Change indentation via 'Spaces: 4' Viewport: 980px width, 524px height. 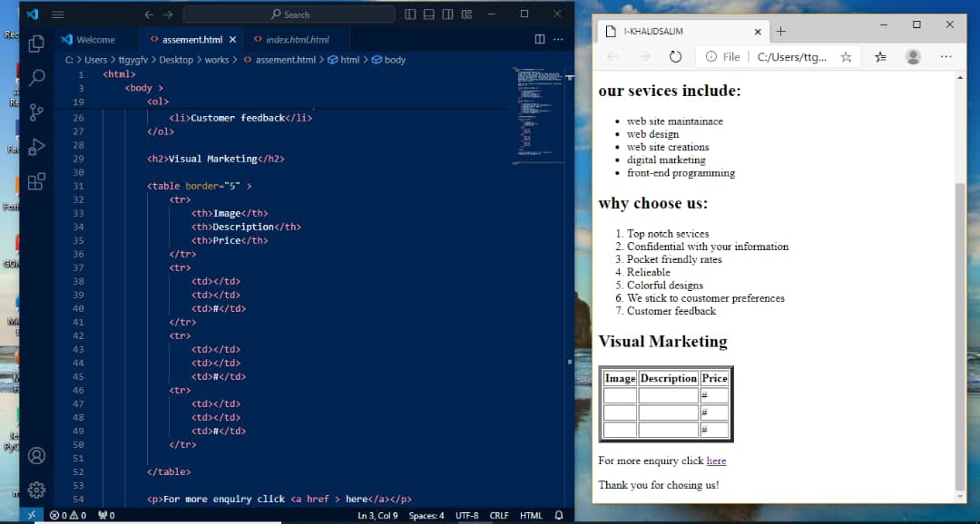pyautogui.click(x=426, y=515)
